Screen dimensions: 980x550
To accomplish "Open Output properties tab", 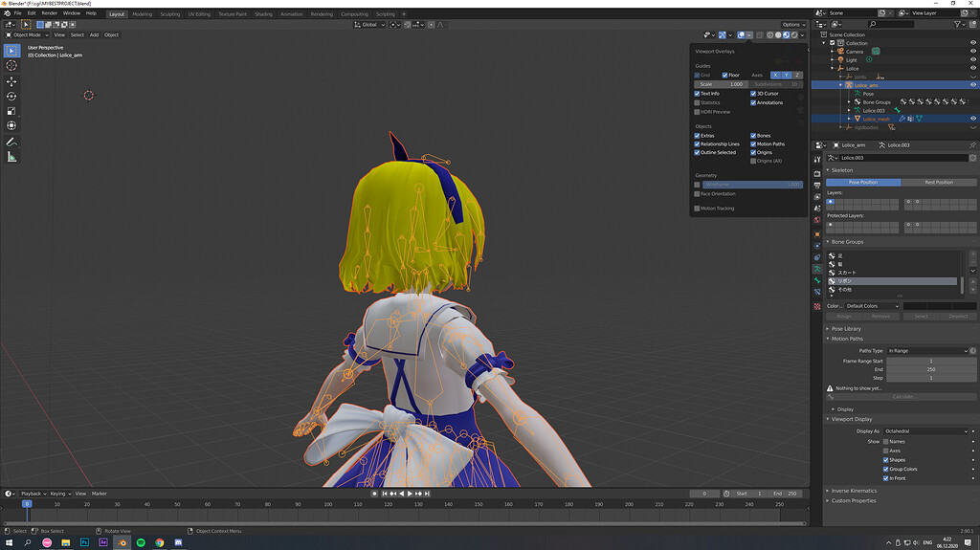I will tap(817, 185).
